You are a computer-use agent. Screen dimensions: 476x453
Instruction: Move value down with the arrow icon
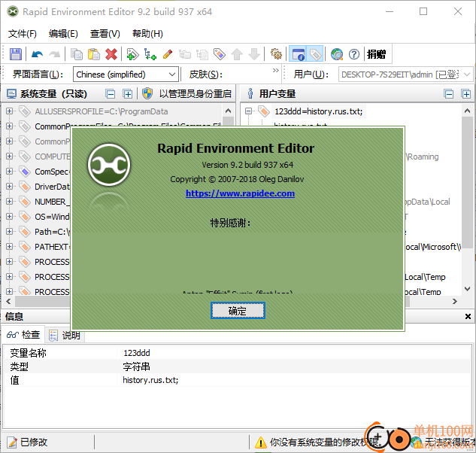254,54
